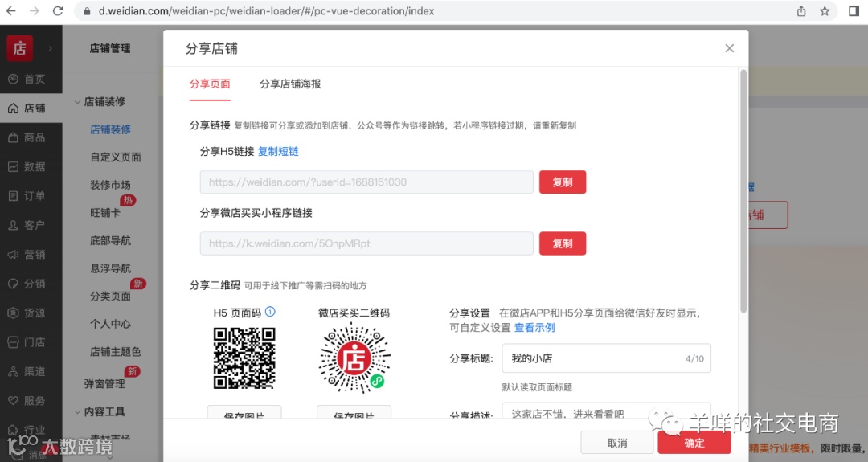
Task: Click the k.weidian.com mini-program link field
Action: [366, 243]
